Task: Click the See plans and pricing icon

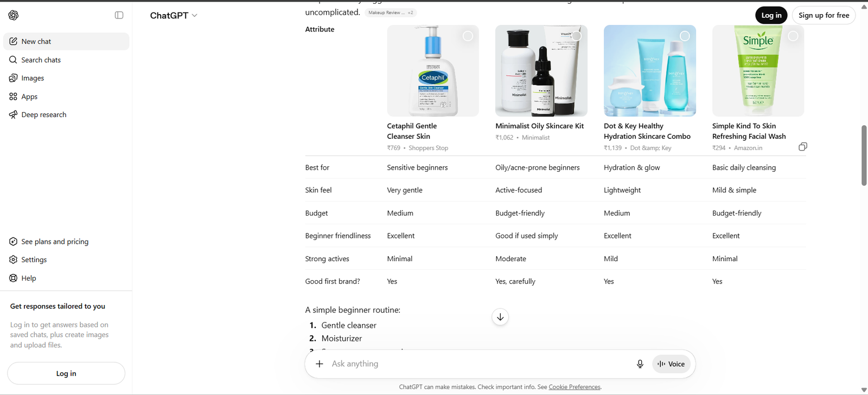Action: (x=14, y=242)
